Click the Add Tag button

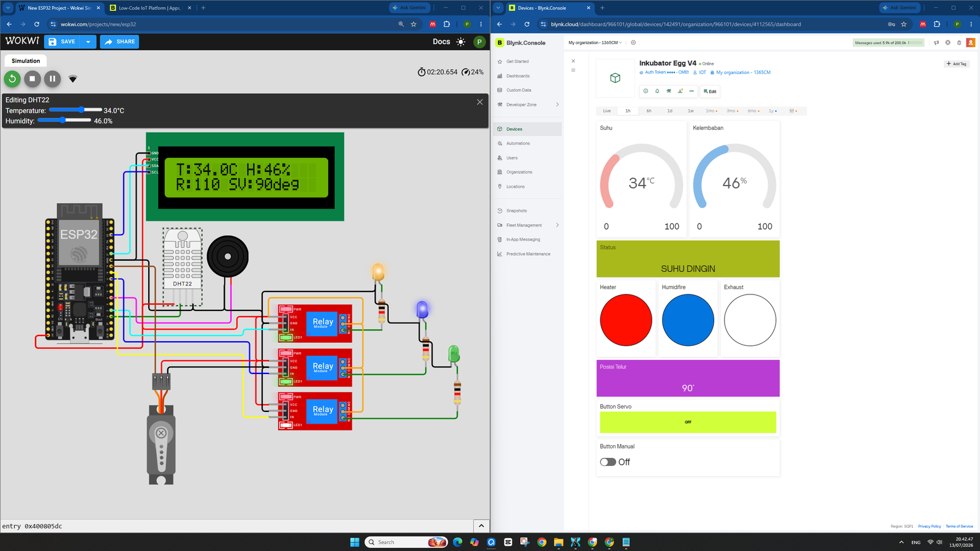coord(956,64)
